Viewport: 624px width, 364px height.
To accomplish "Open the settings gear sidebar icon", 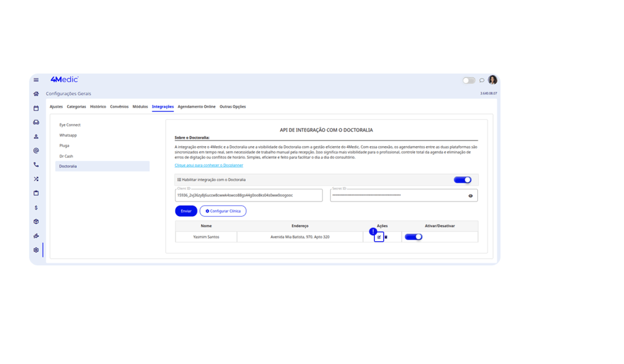I will click(x=36, y=250).
